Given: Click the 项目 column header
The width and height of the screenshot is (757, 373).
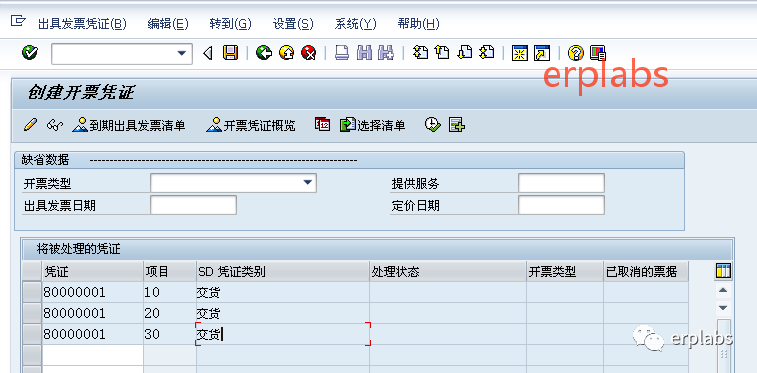Looking at the screenshot, I should [x=170, y=272].
